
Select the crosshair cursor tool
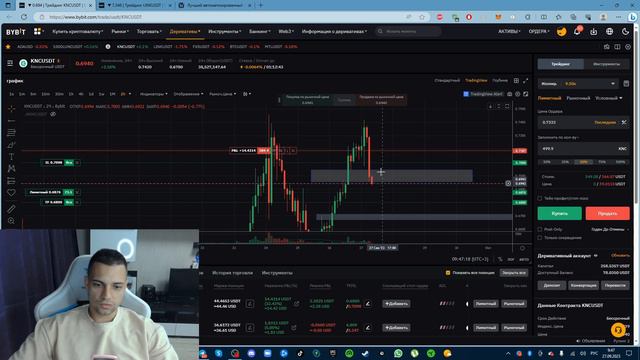[11, 109]
